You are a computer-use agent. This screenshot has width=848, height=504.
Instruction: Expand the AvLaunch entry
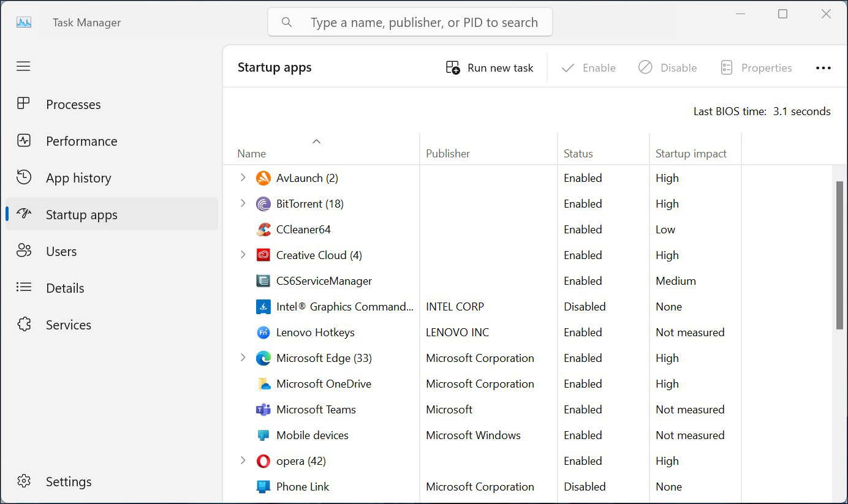[x=243, y=178]
